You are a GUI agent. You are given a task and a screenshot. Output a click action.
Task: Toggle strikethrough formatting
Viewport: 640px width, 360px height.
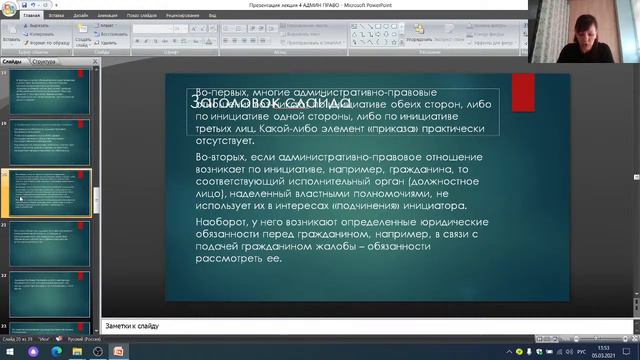[165, 41]
